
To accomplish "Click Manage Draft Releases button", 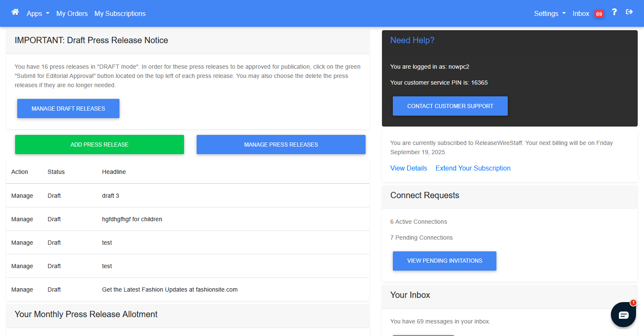I will pos(68,109).
